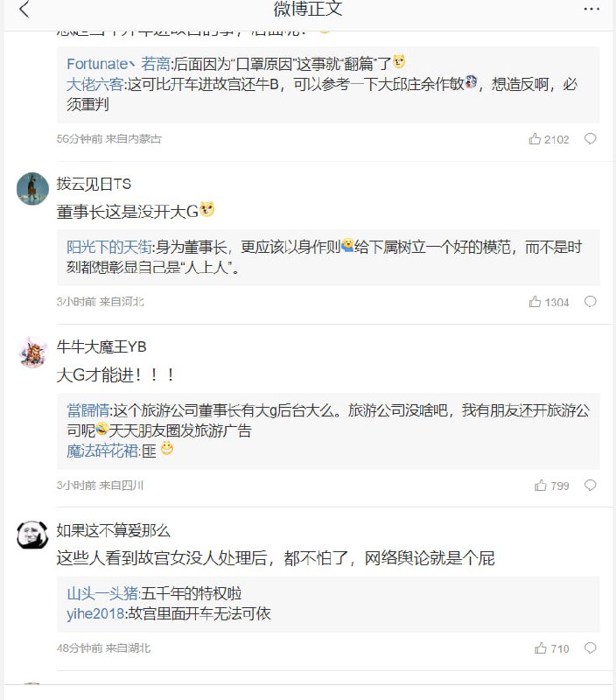Open the reply bubble beside the 2102 count
Screen dimensions: 616x700
589,138
